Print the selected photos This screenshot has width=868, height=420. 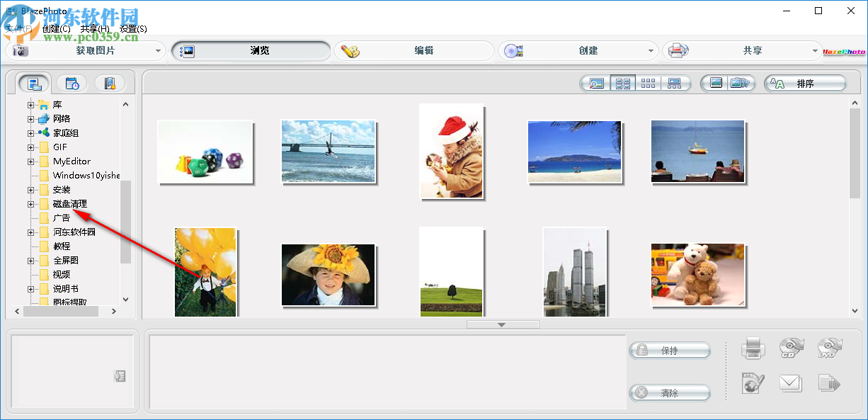pos(753,348)
